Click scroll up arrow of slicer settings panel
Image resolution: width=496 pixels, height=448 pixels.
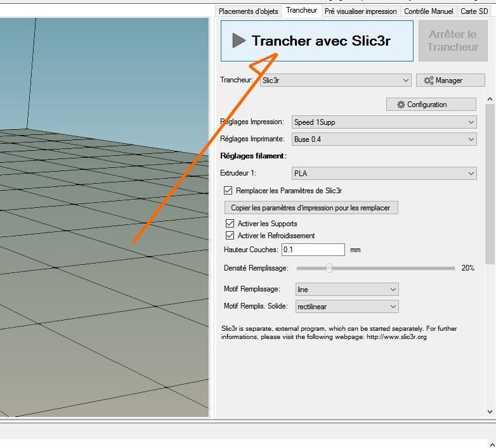pyautogui.click(x=490, y=99)
